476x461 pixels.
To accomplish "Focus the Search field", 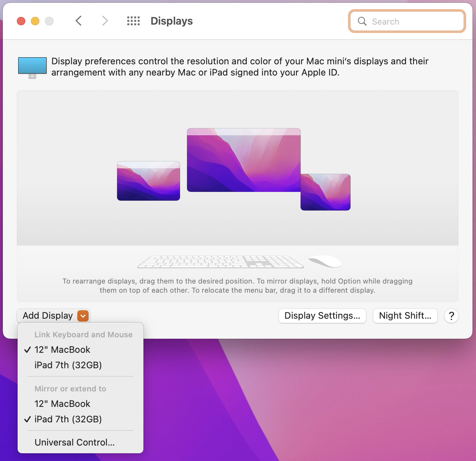I will pyautogui.click(x=407, y=21).
